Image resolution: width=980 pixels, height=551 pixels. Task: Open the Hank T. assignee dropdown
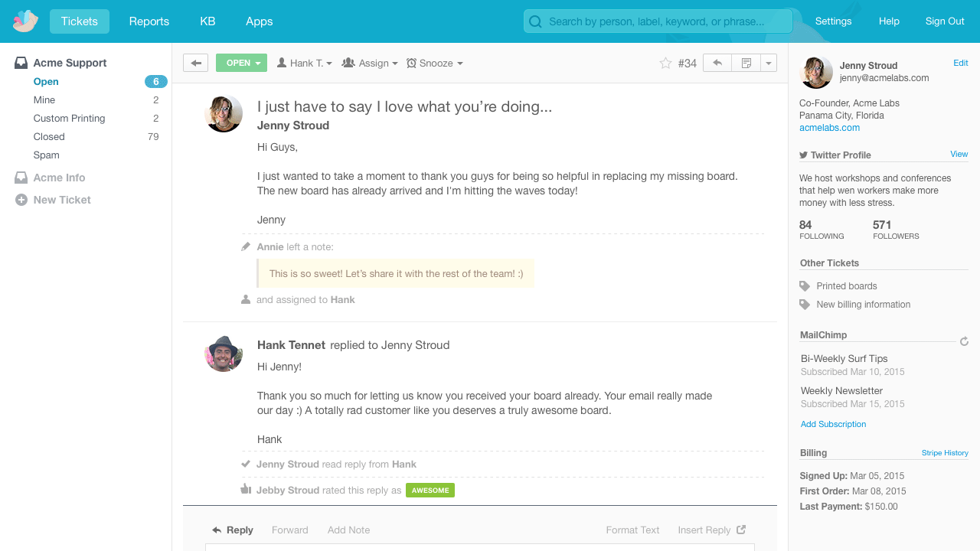[x=304, y=63]
